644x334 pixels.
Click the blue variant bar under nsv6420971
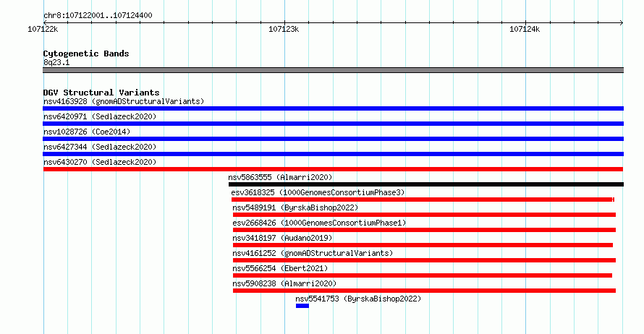(x=333, y=124)
